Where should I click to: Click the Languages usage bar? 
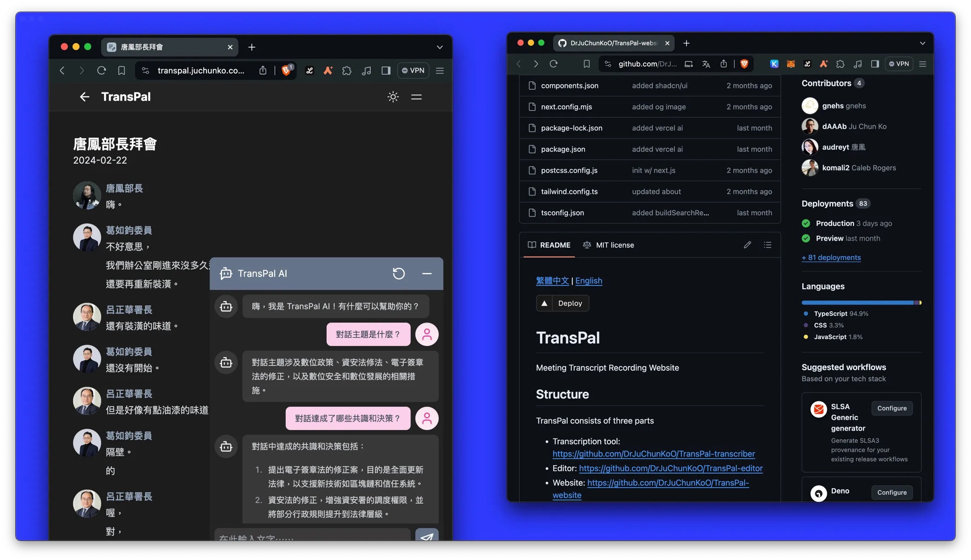pyautogui.click(x=861, y=303)
